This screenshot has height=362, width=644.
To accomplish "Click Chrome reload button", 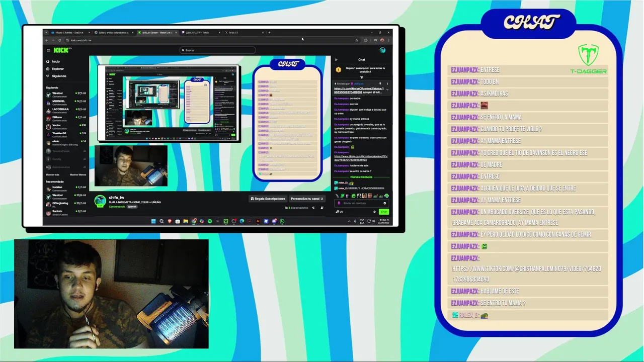I will click(59, 40).
